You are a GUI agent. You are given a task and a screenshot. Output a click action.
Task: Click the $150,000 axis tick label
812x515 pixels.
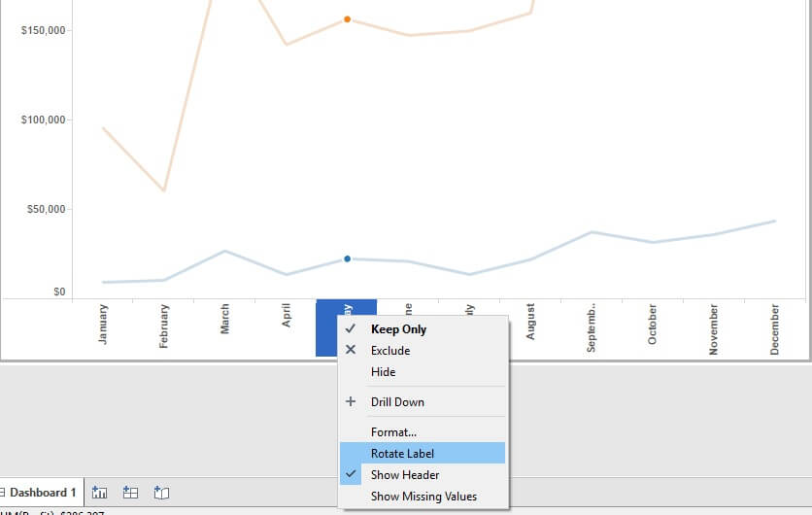coord(43,30)
